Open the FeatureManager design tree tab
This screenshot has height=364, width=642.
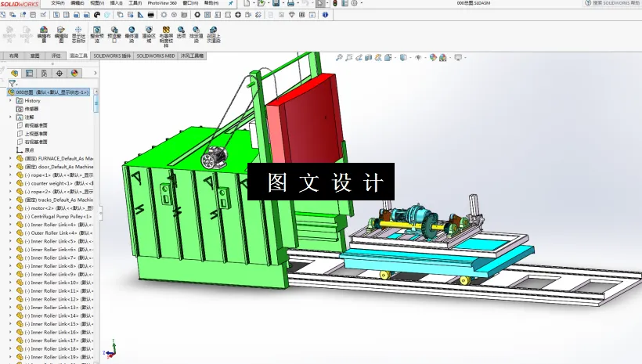pos(15,73)
